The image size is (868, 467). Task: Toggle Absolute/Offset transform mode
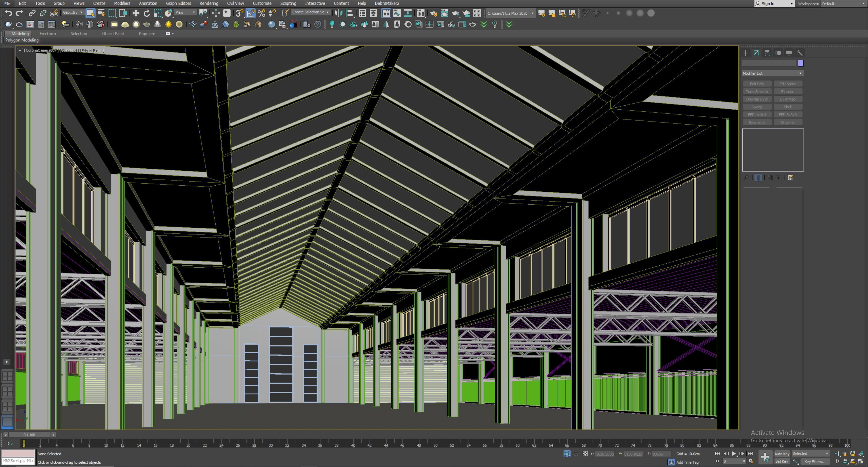[585, 454]
